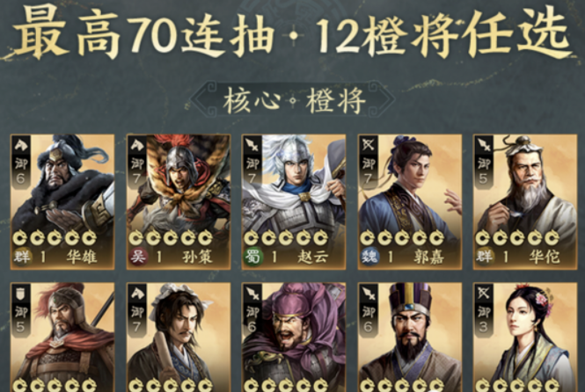Click the 群 faction badge beside 华佗
The height and width of the screenshot is (392, 585).
485,257
